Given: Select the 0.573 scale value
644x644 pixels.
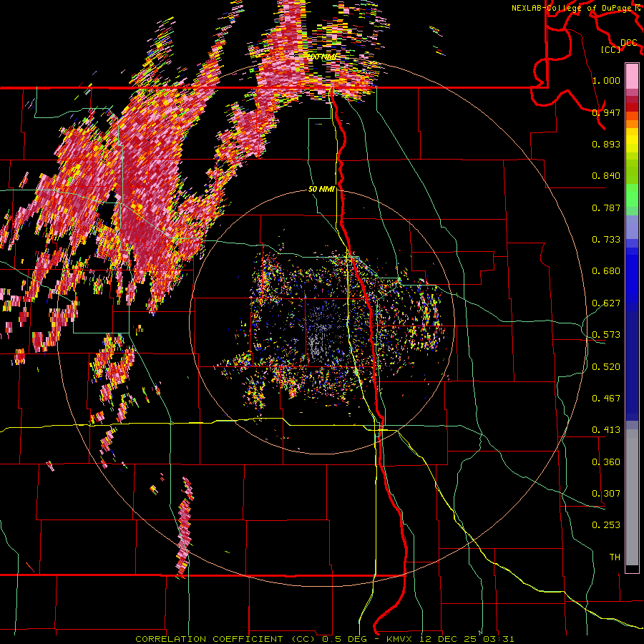Looking at the screenshot, I should pyautogui.click(x=606, y=335).
